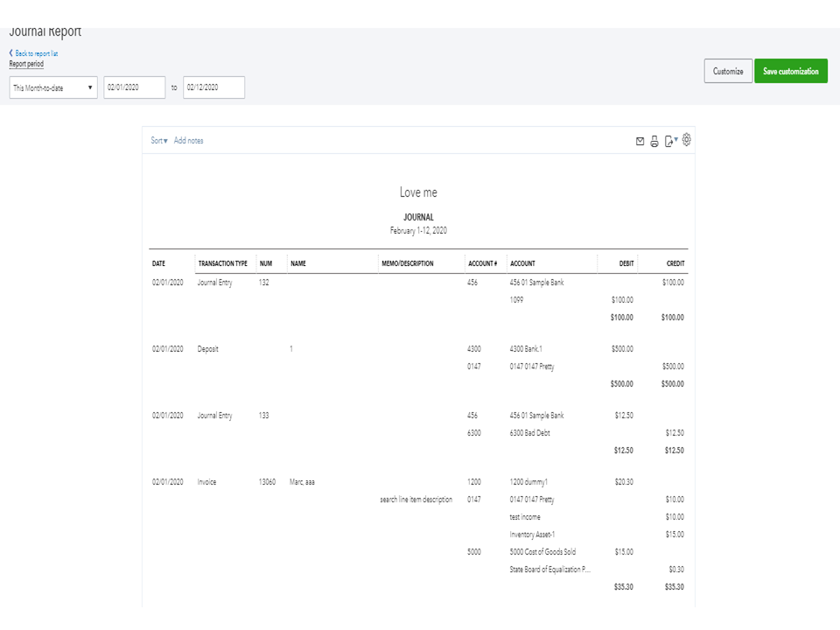Click the Customize button
Image resolution: width=840 pixels, height=630 pixels.
coord(728,71)
